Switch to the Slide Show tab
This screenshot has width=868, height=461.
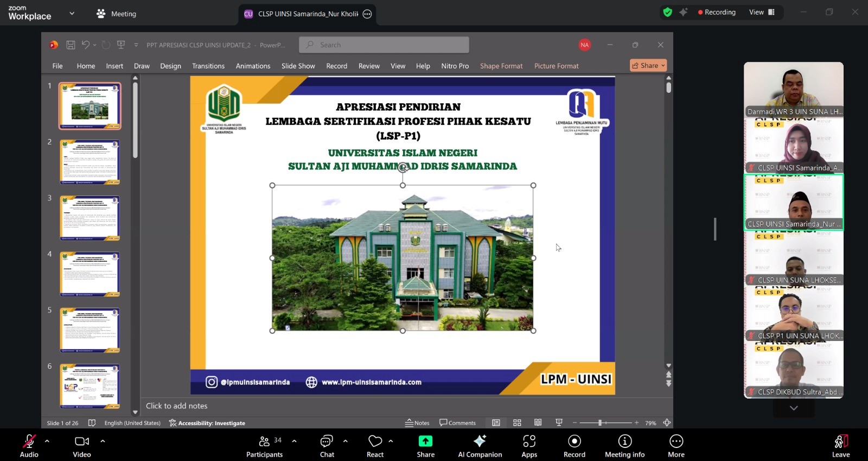click(298, 66)
